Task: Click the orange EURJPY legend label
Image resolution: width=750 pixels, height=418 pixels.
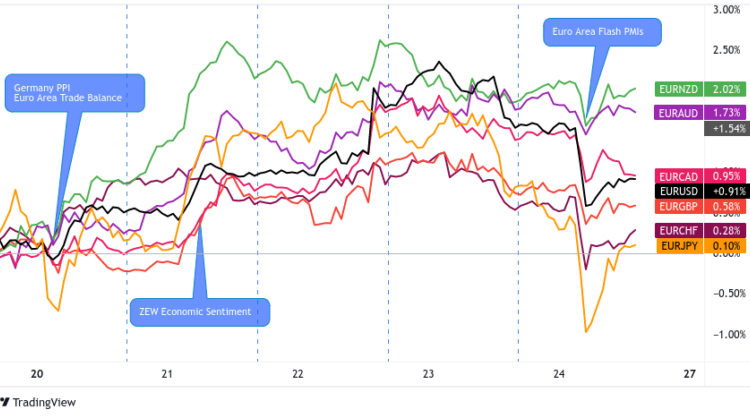Action: coord(676,246)
